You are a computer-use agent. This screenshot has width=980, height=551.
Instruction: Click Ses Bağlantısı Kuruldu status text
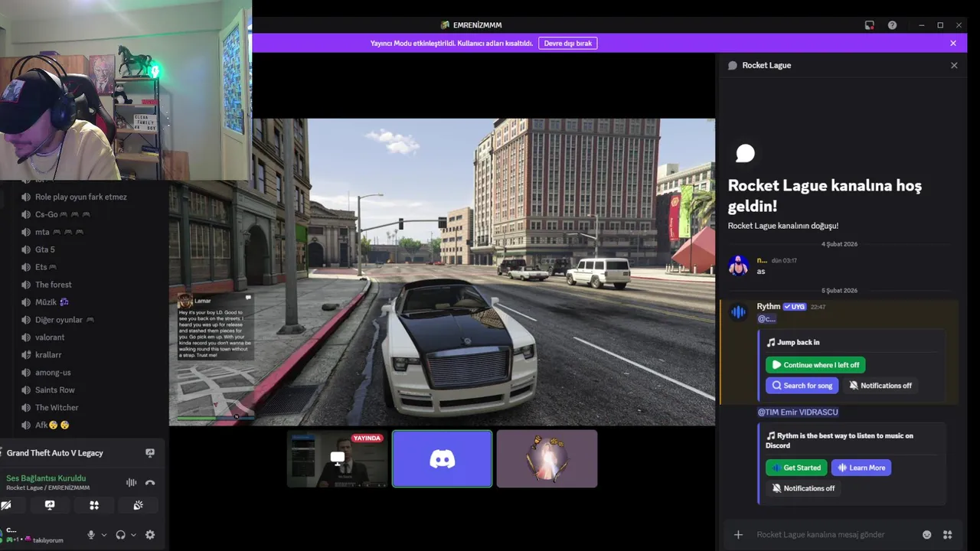click(x=46, y=478)
